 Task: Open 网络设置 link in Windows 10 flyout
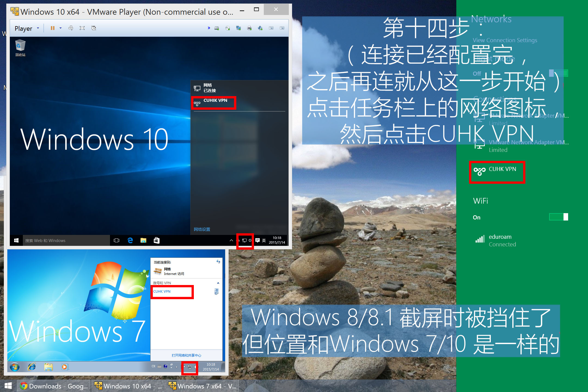tap(202, 229)
